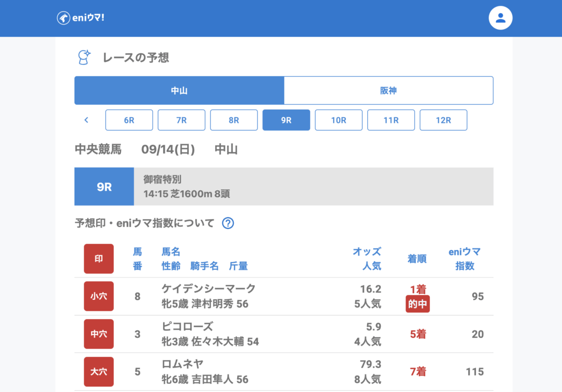Image resolution: width=562 pixels, height=392 pixels.
Task: Click the red 印 column header
Action: [x=99, y=259]
